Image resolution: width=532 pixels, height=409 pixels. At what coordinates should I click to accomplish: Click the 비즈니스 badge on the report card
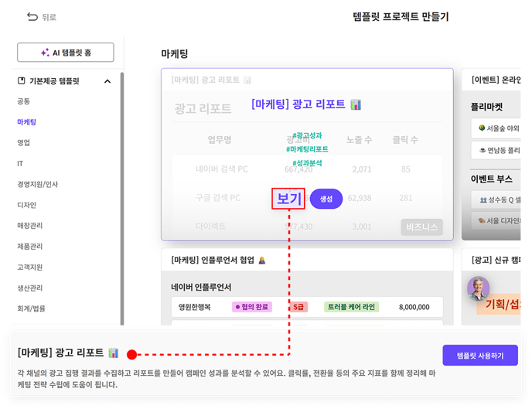[421, 227]
